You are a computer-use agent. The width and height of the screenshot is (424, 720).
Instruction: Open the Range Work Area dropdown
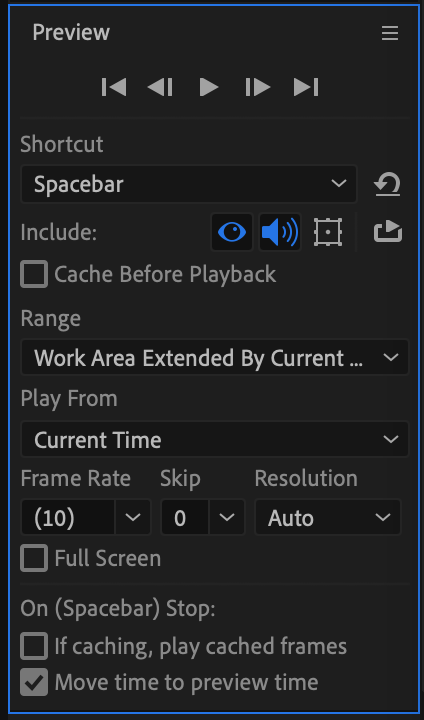click(x=215, y=357)
